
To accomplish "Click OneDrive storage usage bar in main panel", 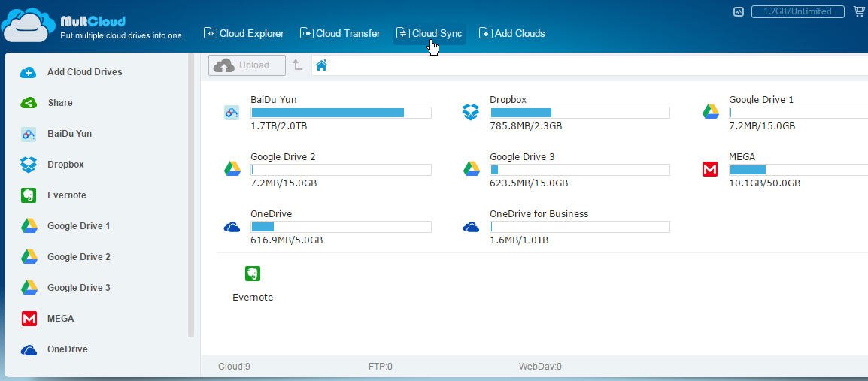I will [341, 227].
